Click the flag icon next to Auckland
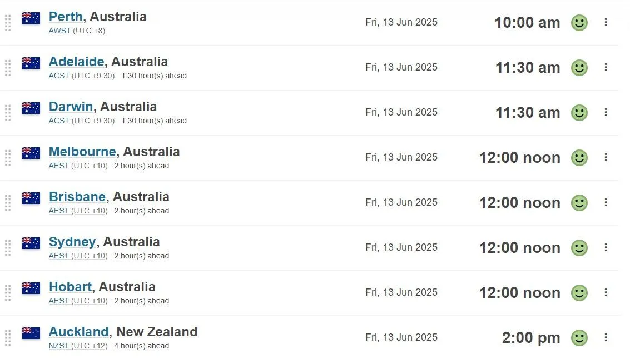 (x=31, y=333)
